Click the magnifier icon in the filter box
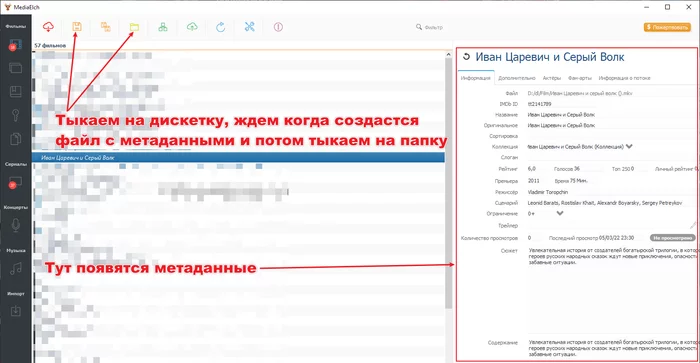Image resolution: width=700 pixels, height=363 pixels. 419,27
